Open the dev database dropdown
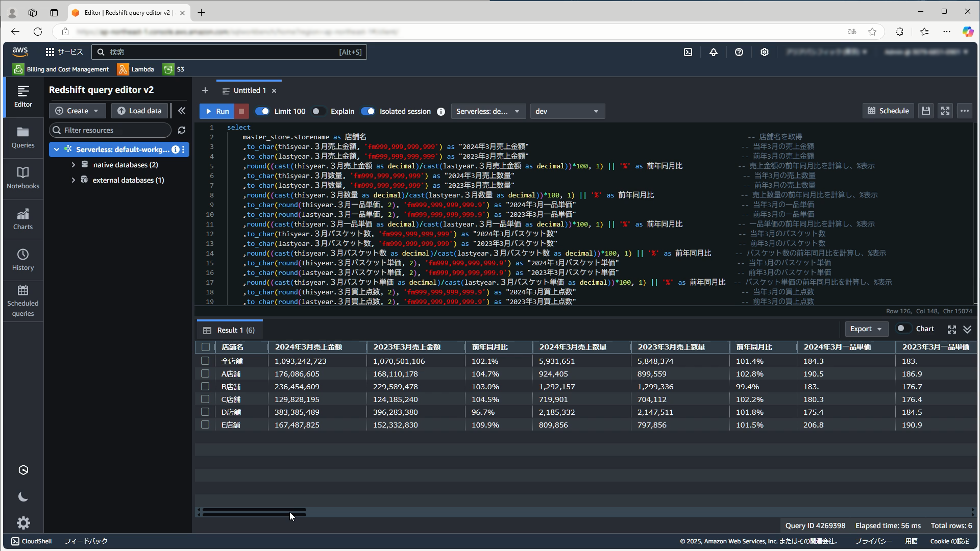Viewport: 980px width, 551px height. pyautogui.click(x=568, y=111)
